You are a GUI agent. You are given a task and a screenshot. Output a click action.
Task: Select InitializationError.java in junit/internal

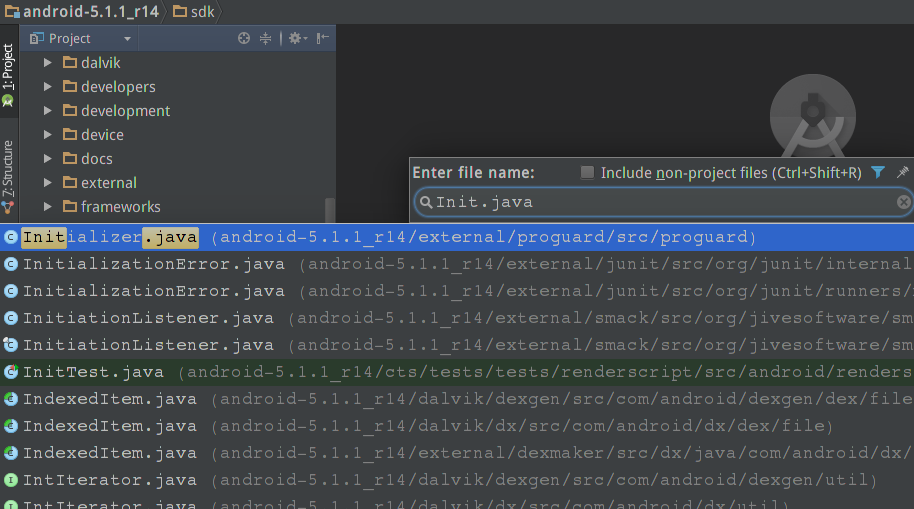457,264
